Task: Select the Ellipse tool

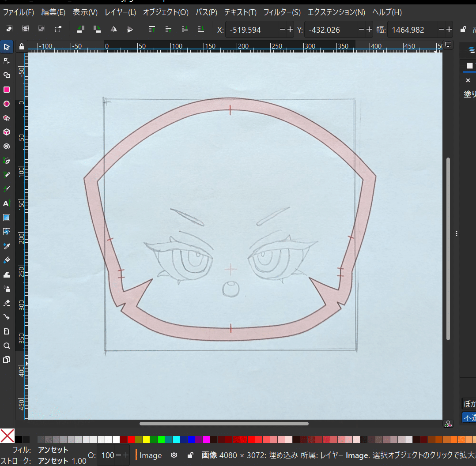Action: [6, 104]
